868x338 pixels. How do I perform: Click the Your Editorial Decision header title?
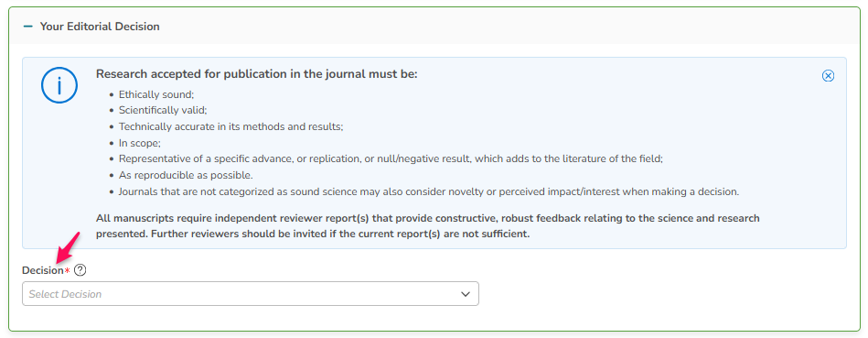[x=100, y=27]
